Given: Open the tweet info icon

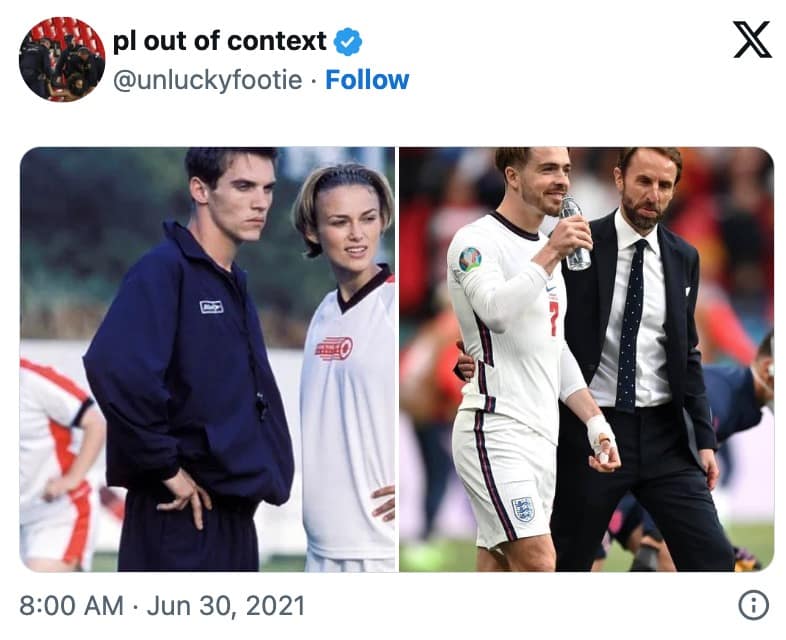Looking at the screenshot, I should point(752,605).
